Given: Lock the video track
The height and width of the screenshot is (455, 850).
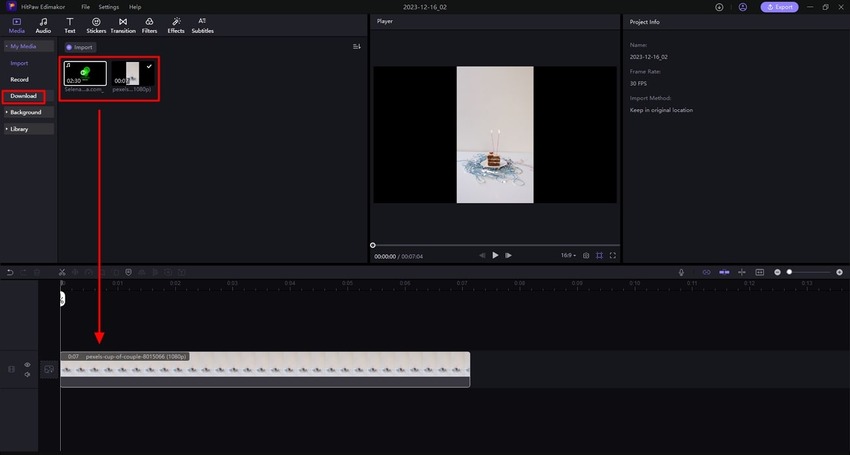Looking at the screenshot, I should point(11,369).
